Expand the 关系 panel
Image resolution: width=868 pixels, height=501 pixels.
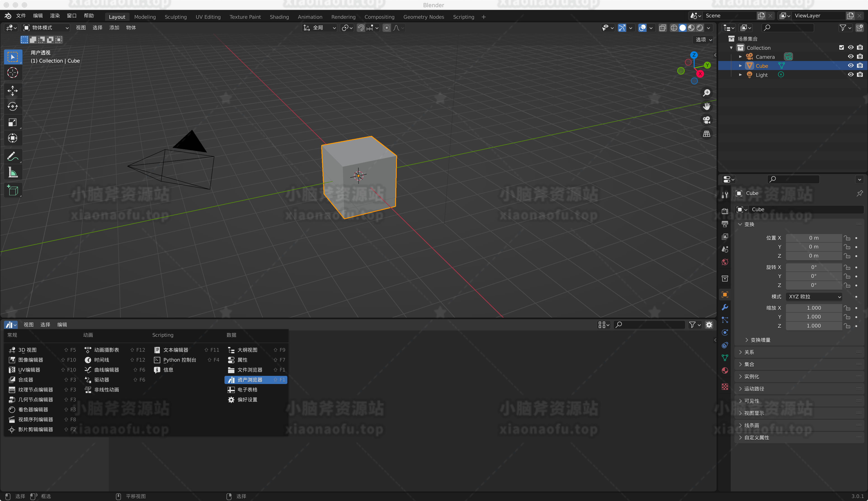(749, 352)
